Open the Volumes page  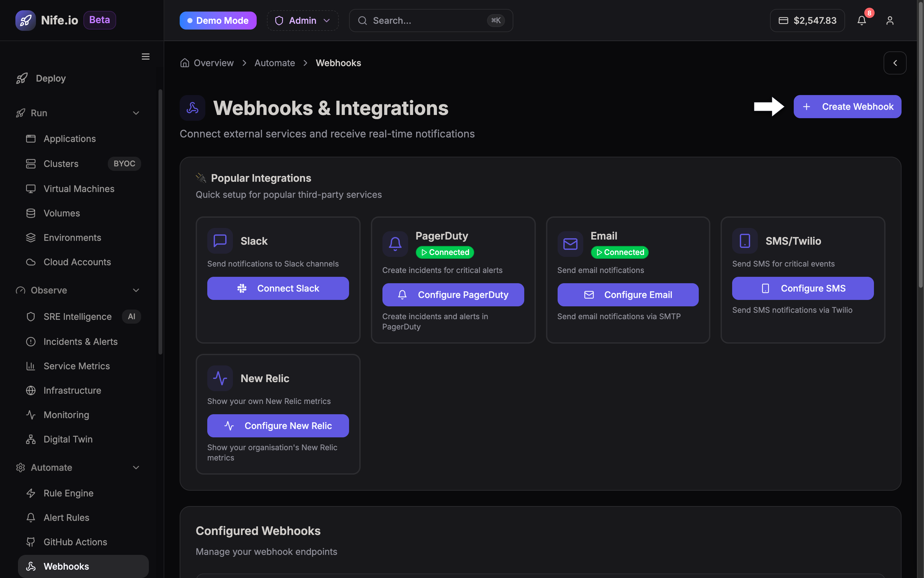[83, 213]
